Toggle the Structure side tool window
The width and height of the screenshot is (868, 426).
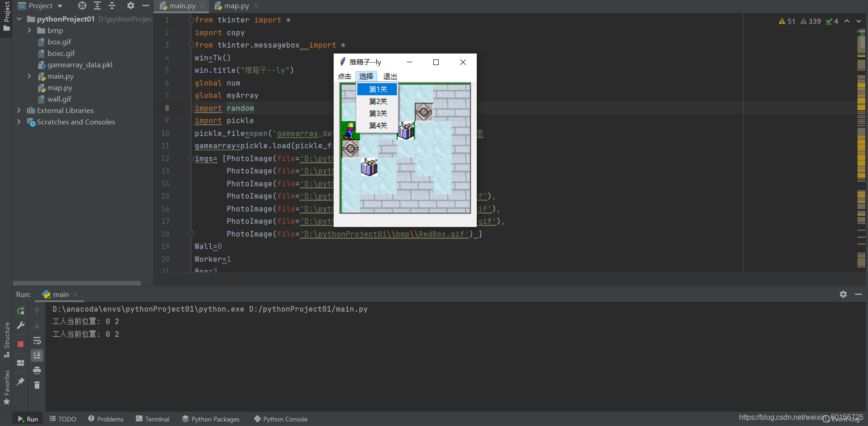[6, 339]
